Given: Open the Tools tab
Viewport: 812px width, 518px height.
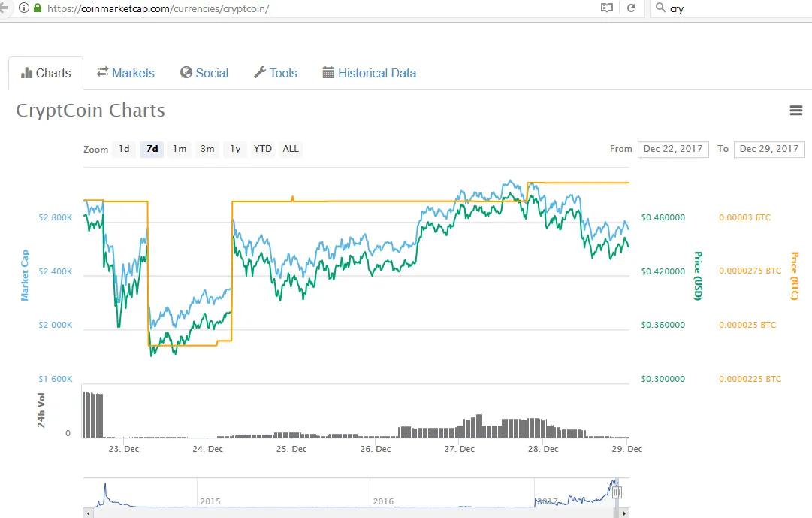Looking at the screenshot, I should coord(276,73).
